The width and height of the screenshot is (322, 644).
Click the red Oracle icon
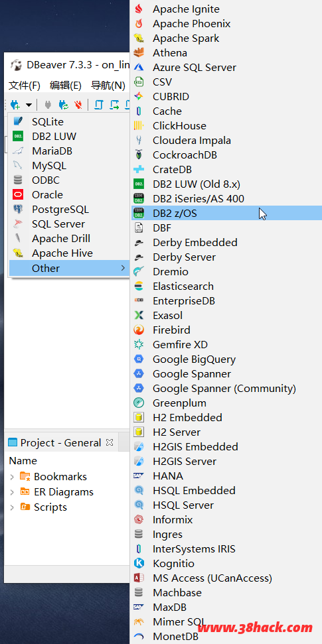(x=18, y=195)
